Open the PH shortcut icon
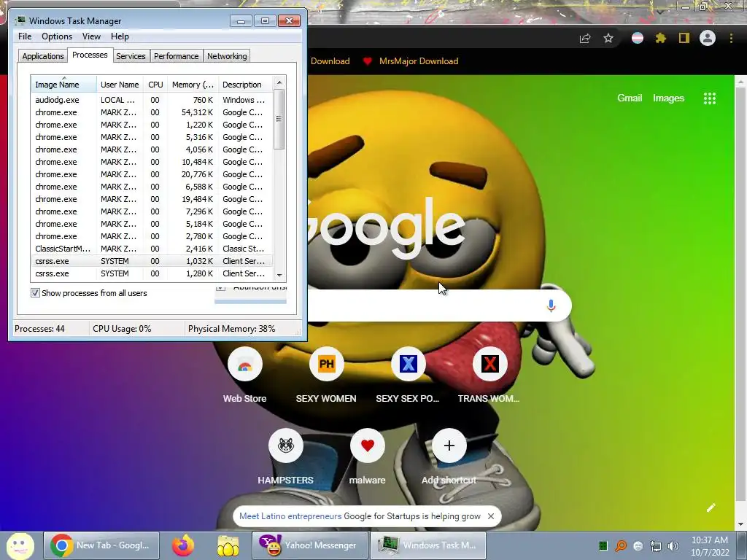747x560 pixels. click(326, 365)
